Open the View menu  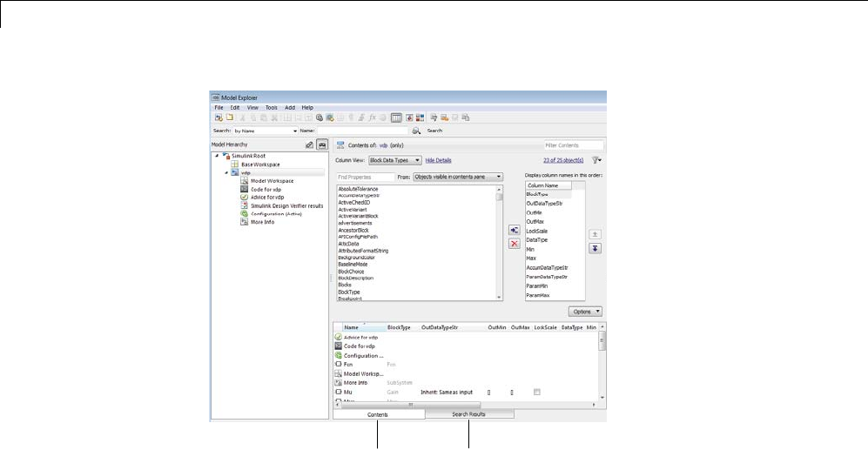[x=252, y=107]
